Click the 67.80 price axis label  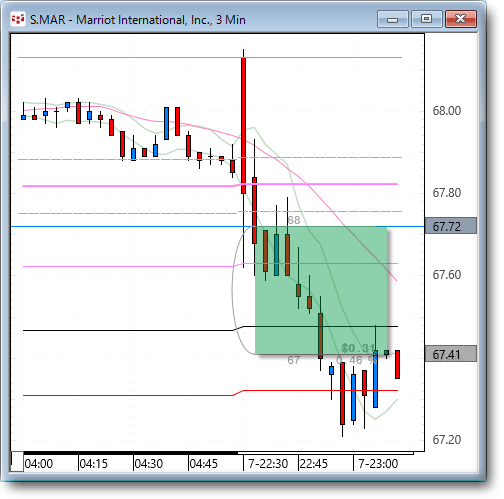(x=447, y=193)
